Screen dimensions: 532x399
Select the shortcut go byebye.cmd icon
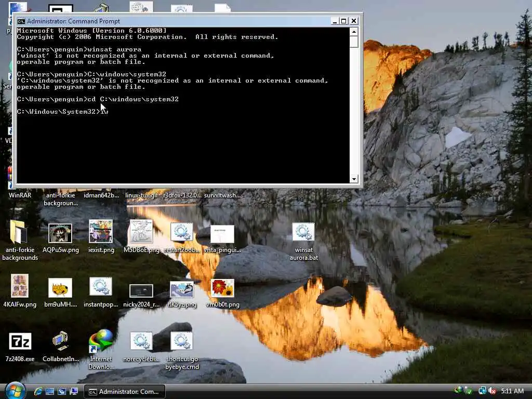pyautogui.click(x=182, y=351)
